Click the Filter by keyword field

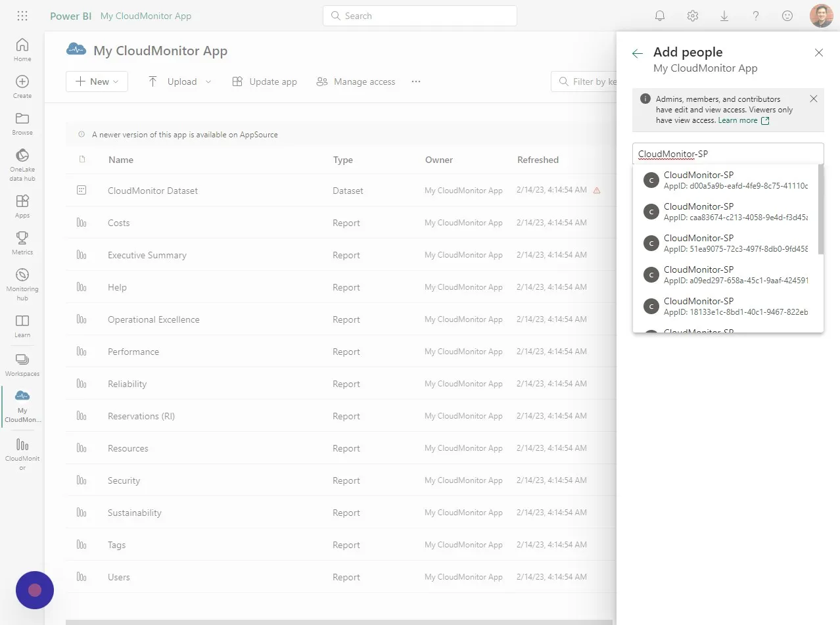coord(584,81)
